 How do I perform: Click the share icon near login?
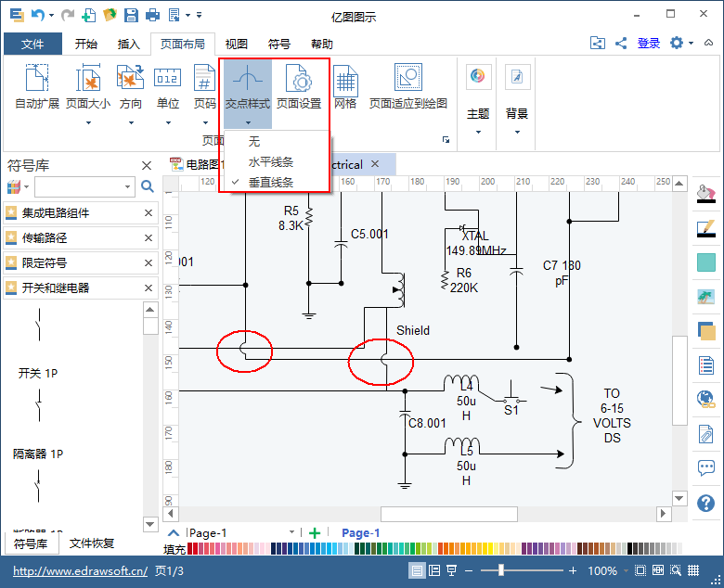[x=621, y=44]
